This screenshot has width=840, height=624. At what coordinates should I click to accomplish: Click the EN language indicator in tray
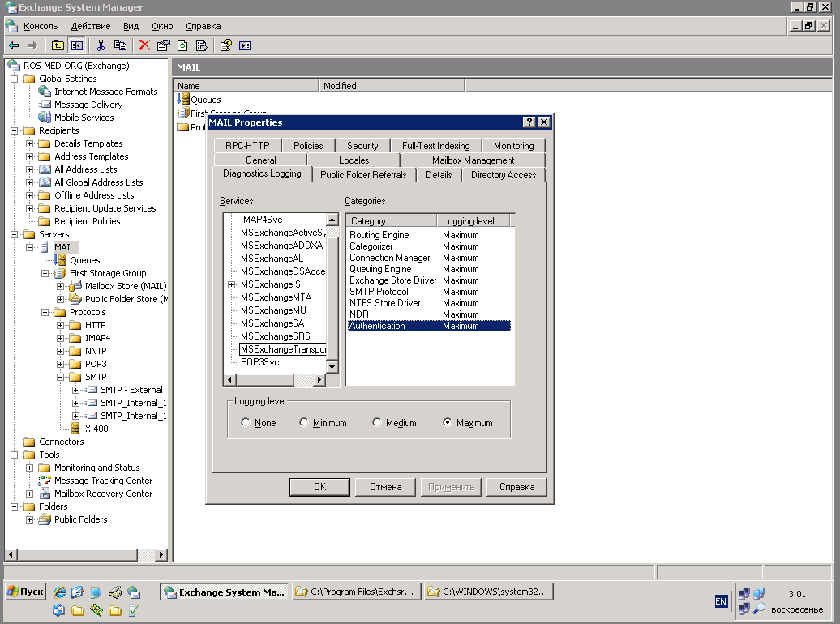pos(721,601)
